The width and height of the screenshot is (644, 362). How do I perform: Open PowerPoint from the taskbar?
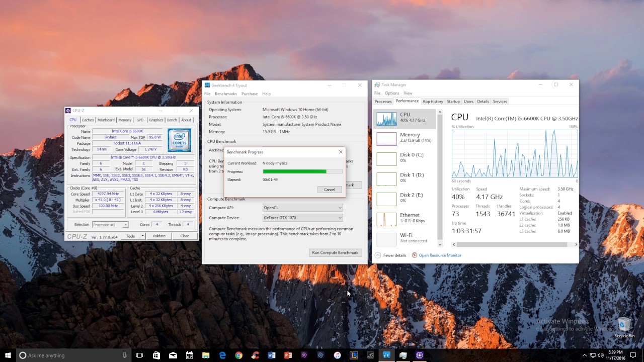click(x=288, y=355)
